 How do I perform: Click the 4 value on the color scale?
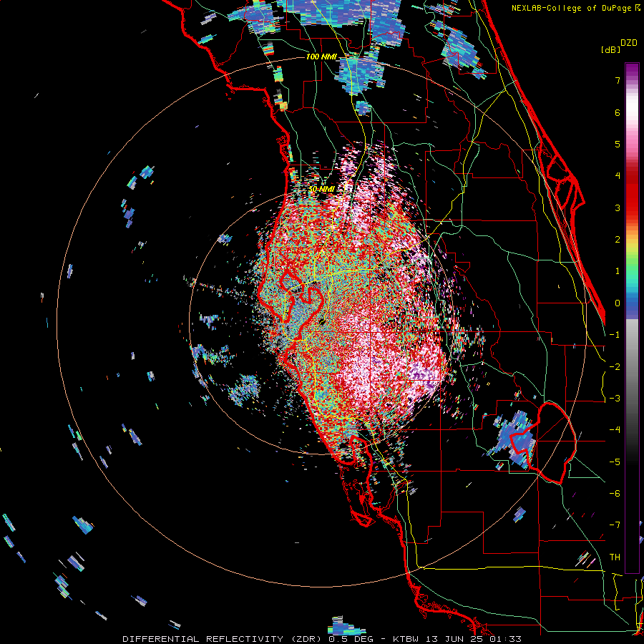618,176
